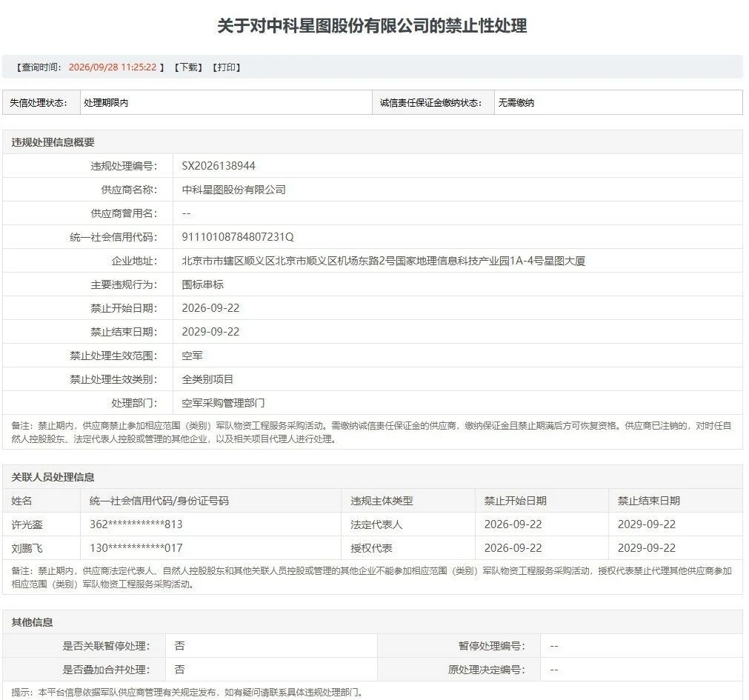
Task: Select the scope value 空军
Action: tap(192, 356)
